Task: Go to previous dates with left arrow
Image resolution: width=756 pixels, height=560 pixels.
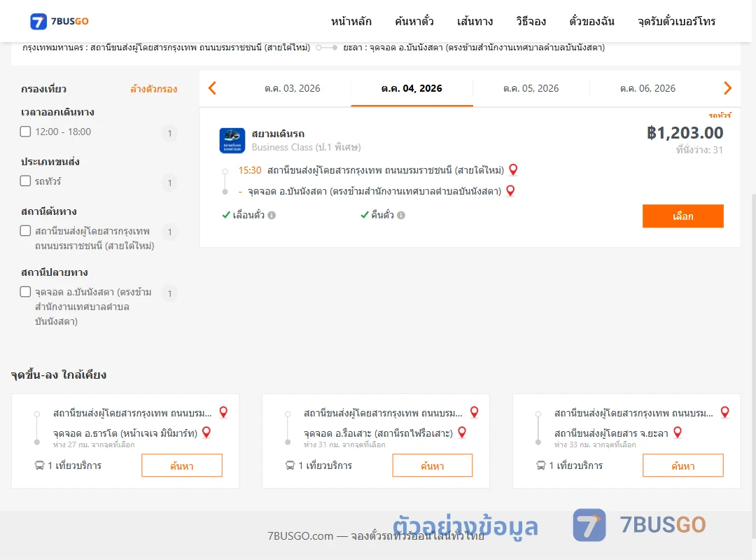Action: coord(212,88)
